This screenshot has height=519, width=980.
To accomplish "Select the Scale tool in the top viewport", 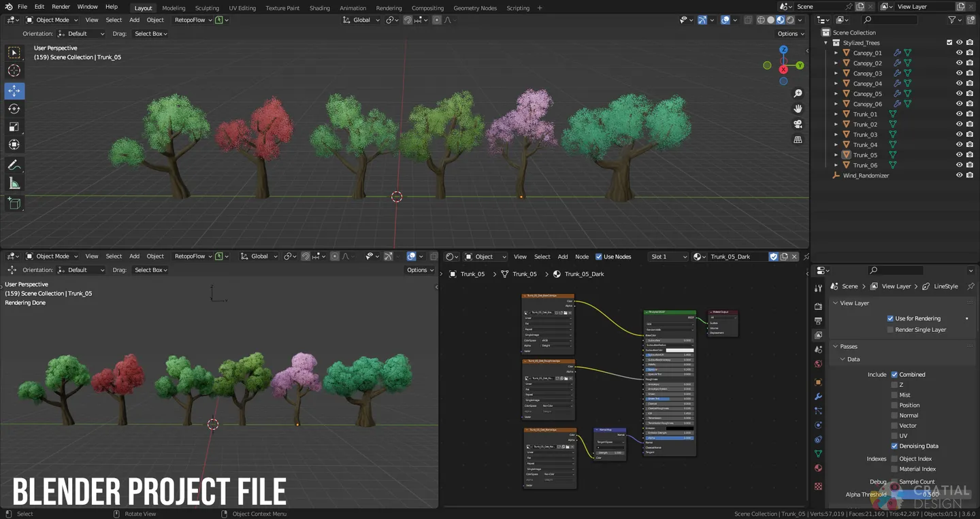I will point(14,127).
